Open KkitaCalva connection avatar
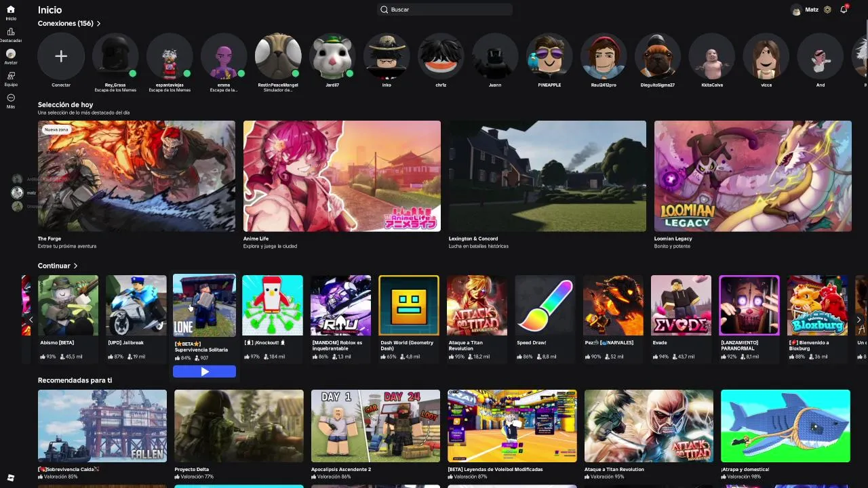The image size is (868, 488). [x=712, y=56]
